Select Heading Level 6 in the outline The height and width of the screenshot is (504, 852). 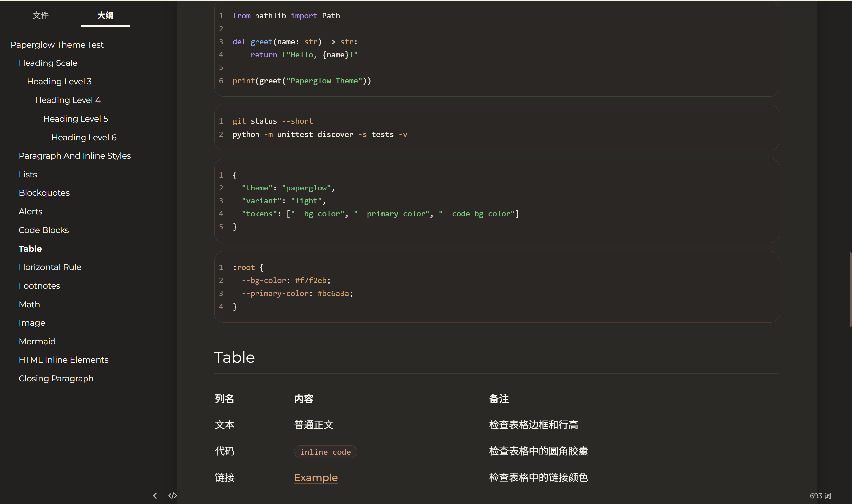[84, 137]
